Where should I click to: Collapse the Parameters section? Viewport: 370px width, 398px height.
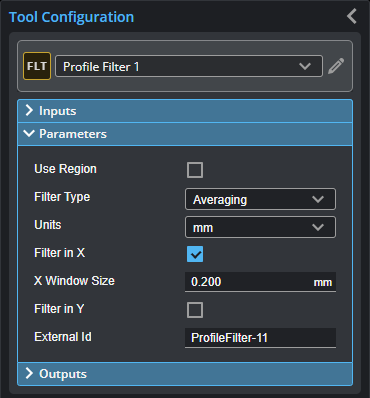click(x=185, y=134)
